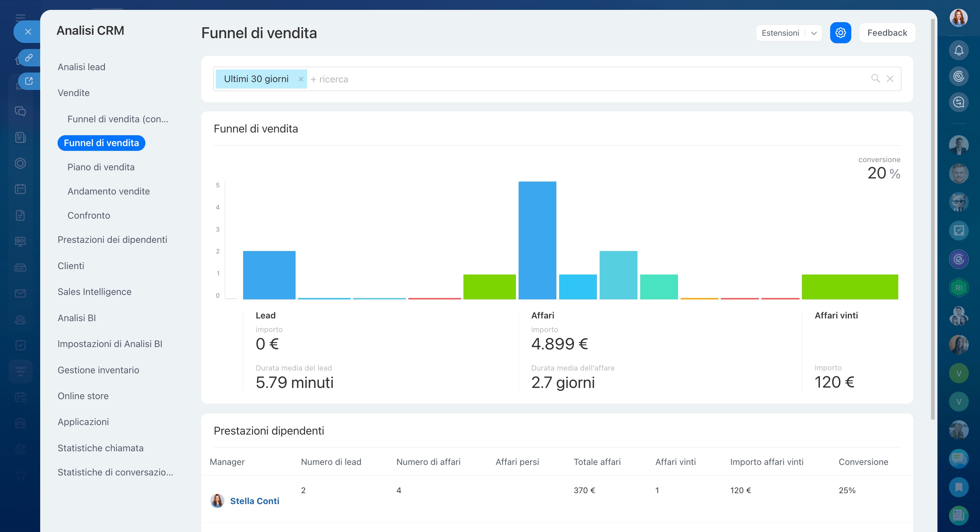Click the search magnifier icon
Image resolution: width=980 pixels, height=532 pixels.
pyautogui.click(x=875, y=79)
